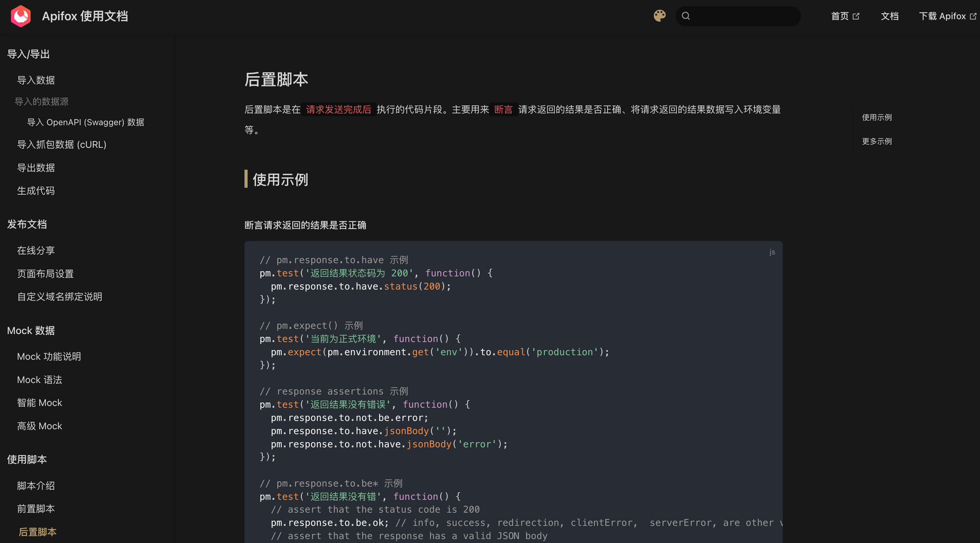Open the 文档 nav item
Image resolution: width=980 pixels, height=543 pixels.
pyautogui.click(x=889, y=16)
